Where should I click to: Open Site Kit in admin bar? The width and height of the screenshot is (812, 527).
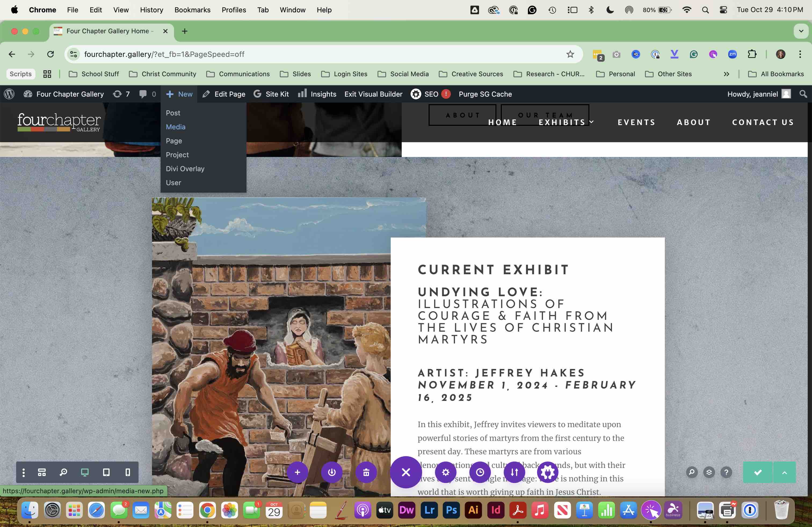[x=271, y=94]
